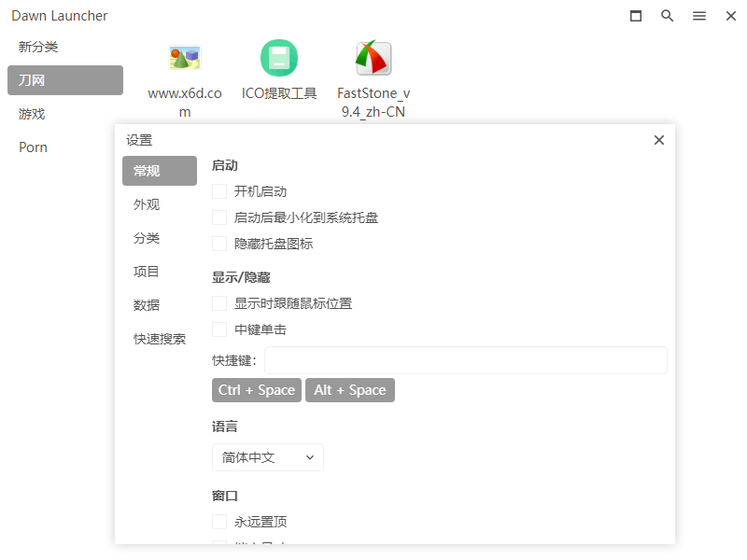Select the 游戏 category in the sidebar
Image resolution: width=747 pixels, height=560 pixels.
(31, 113)
